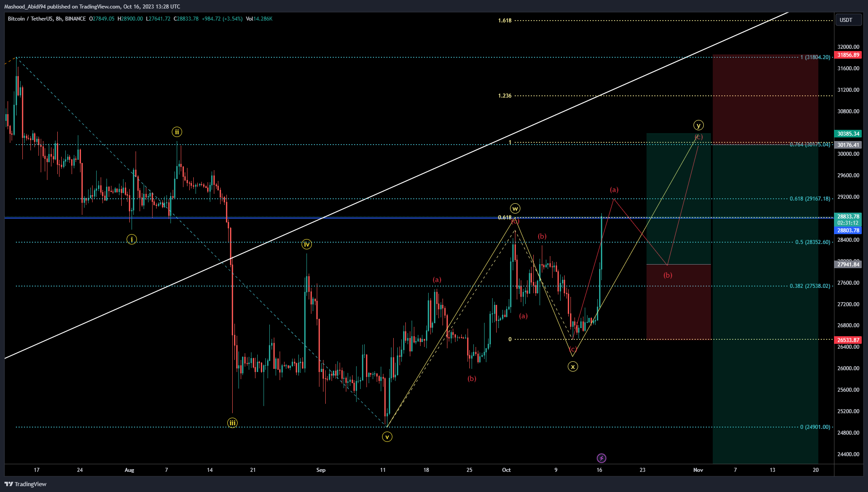This screenshot has width=868, height=492.
Task: Select the 0.764 (30175.04) retracement label
Action: 810,145
